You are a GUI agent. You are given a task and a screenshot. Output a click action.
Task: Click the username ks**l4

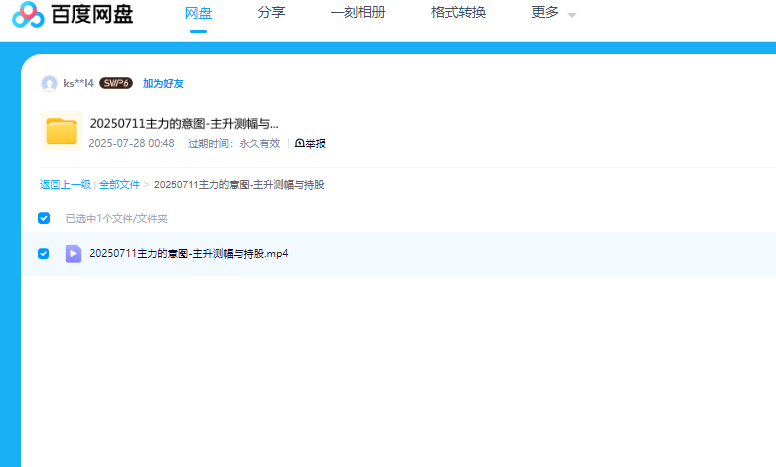[78, 84]
